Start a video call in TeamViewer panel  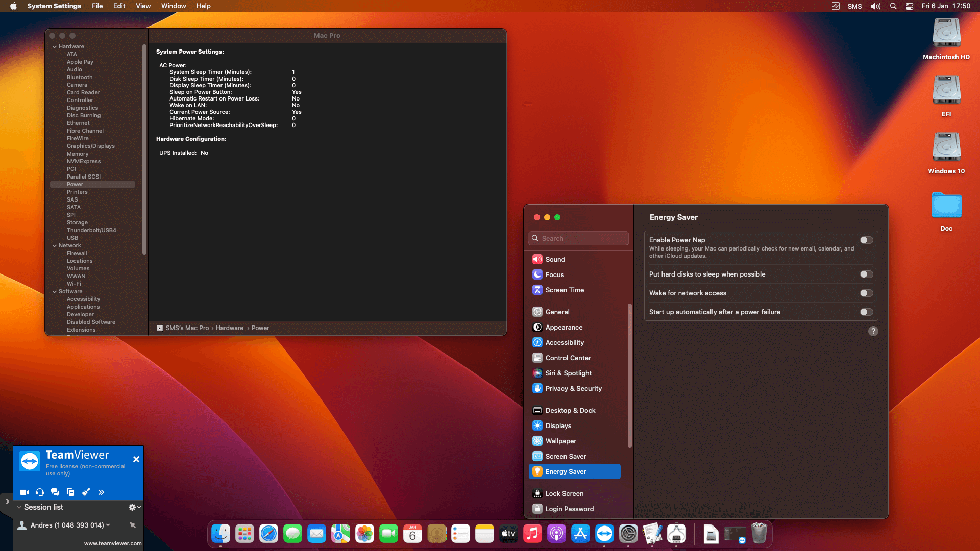coord(24,492)
